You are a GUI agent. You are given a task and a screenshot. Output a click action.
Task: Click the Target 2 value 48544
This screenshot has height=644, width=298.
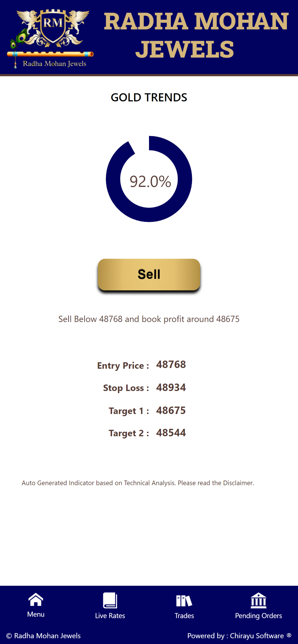(171, 433)
